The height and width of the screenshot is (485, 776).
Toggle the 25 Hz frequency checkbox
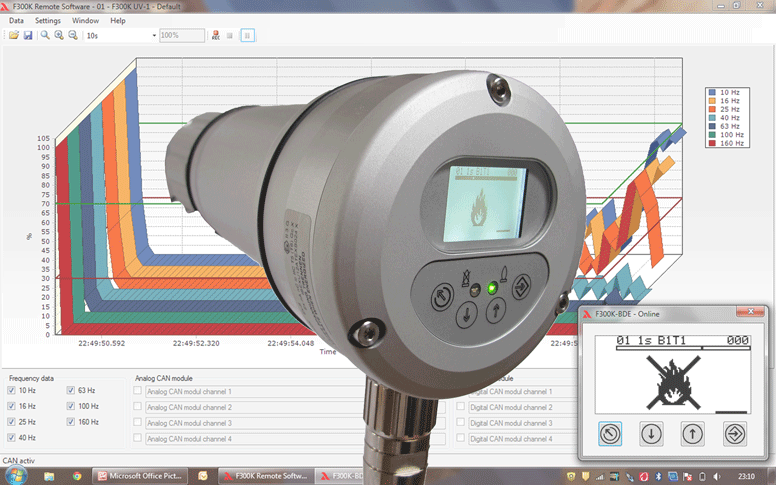pyautogui.click(x=11, y=422)
